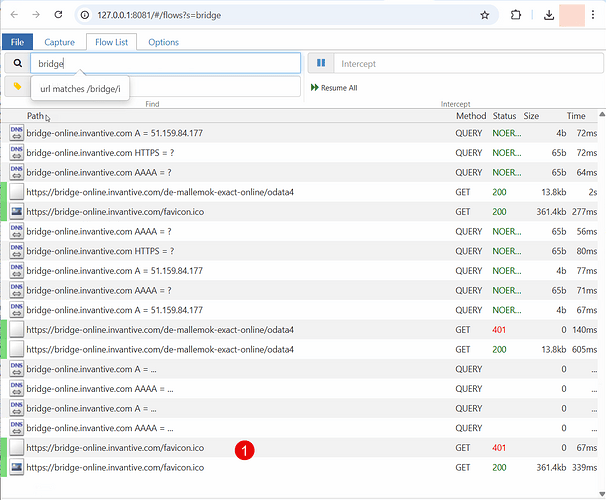Sort flows by the Status column header
Screen dimensions: 606x500
coord(504,116)
